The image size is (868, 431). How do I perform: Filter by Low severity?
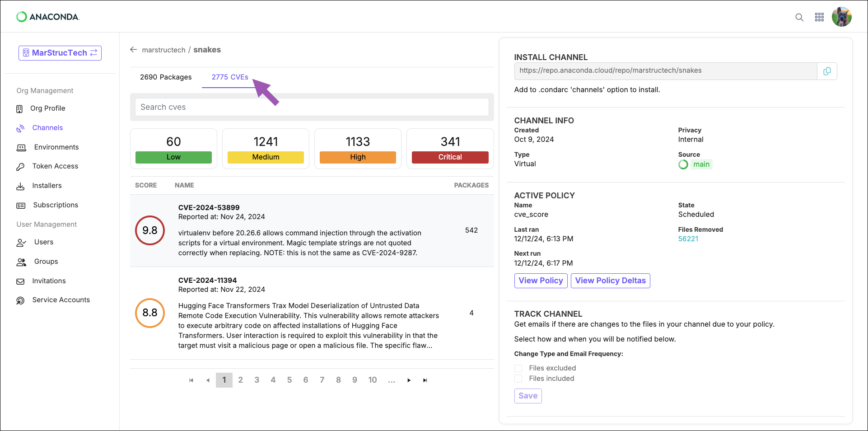coord(173,149)
